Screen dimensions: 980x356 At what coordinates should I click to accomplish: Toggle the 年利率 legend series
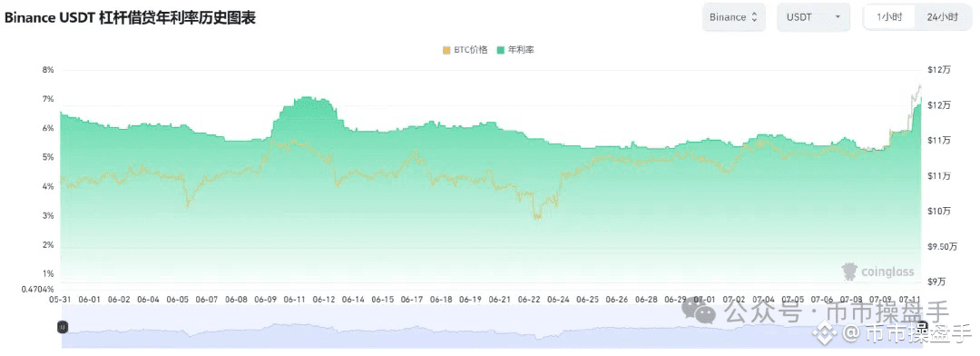[x=515, y=50]
